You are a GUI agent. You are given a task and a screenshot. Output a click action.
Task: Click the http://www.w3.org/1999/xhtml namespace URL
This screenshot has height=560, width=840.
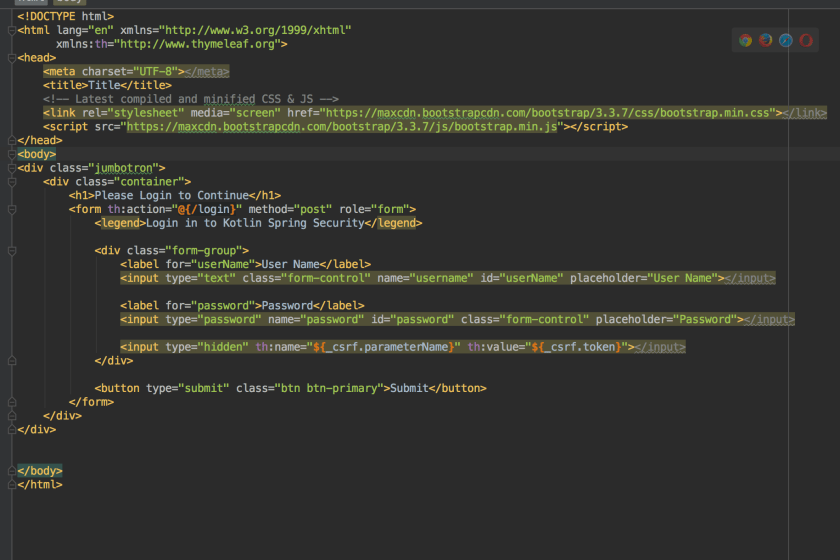(255, 30)
